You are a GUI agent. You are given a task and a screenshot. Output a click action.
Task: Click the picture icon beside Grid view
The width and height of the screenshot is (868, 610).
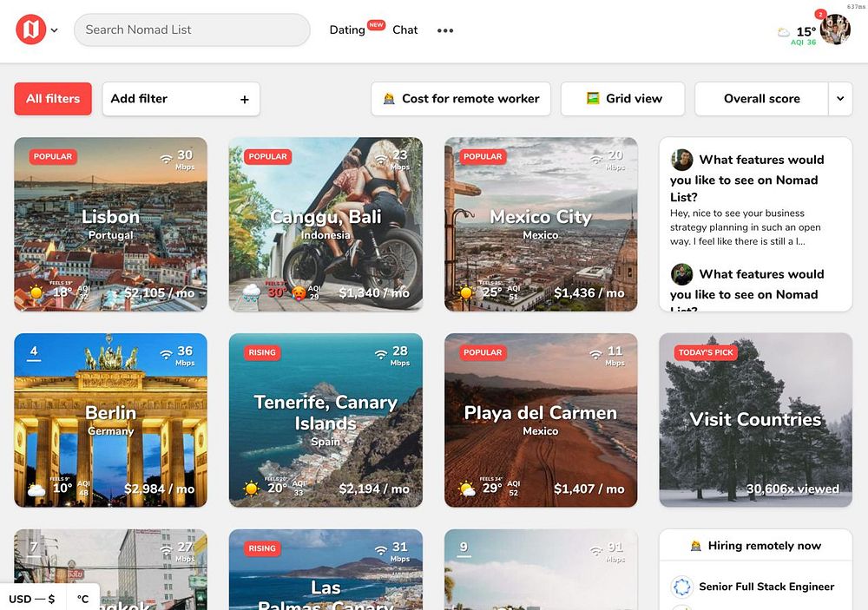point(593,99)
